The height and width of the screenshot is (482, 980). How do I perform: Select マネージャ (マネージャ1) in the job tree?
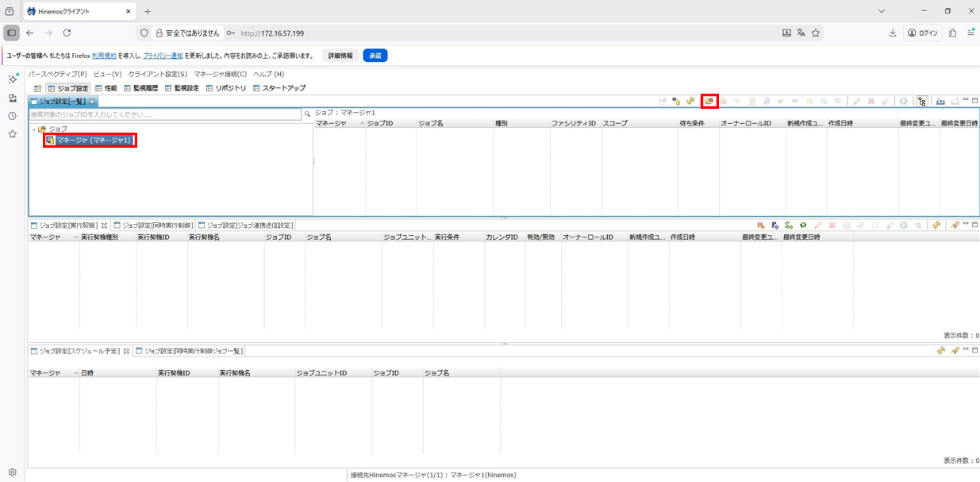(93, 141)
